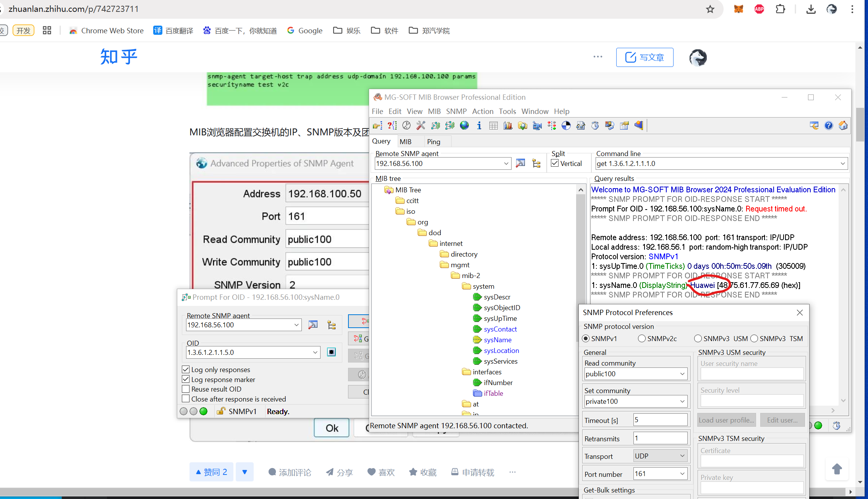Open Help via the question mark icon

(829, 125)
